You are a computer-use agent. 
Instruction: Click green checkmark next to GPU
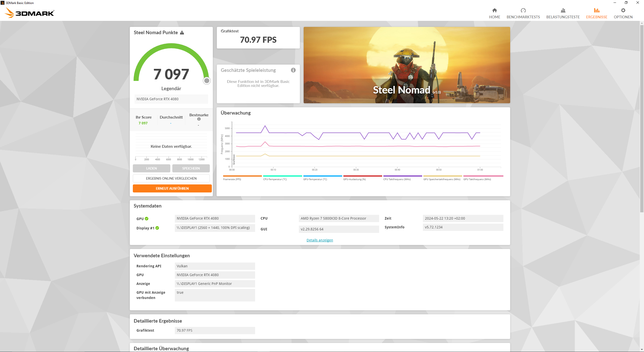[x=147, y=219]
